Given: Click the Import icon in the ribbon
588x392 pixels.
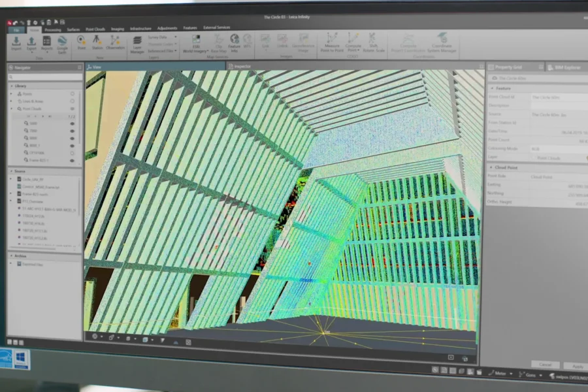Looking at the screenshot, I should pyautogui.click(x=16, y=42).
